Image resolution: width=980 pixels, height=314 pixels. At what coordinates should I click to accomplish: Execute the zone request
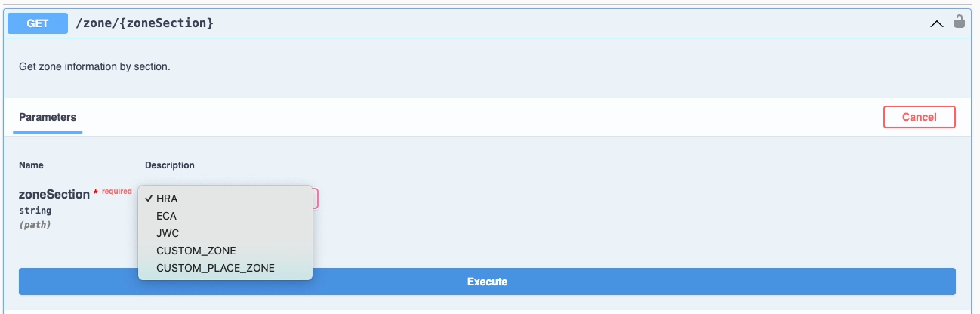487,282
